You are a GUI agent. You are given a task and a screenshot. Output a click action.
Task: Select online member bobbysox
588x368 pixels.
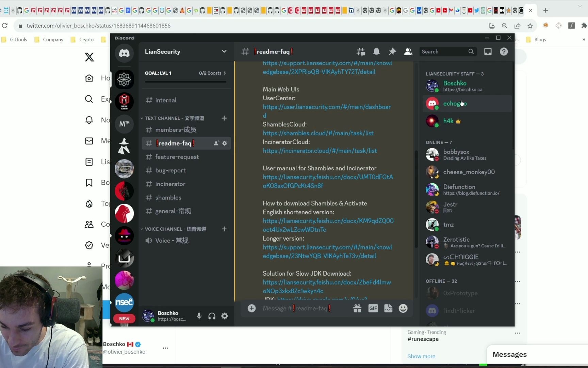[x=467, y=155]
